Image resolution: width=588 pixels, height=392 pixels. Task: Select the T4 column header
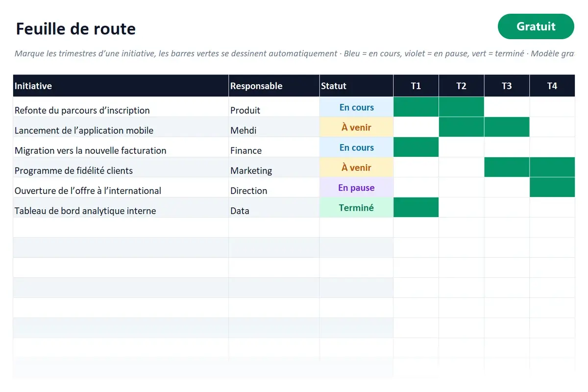coord(552,86)
